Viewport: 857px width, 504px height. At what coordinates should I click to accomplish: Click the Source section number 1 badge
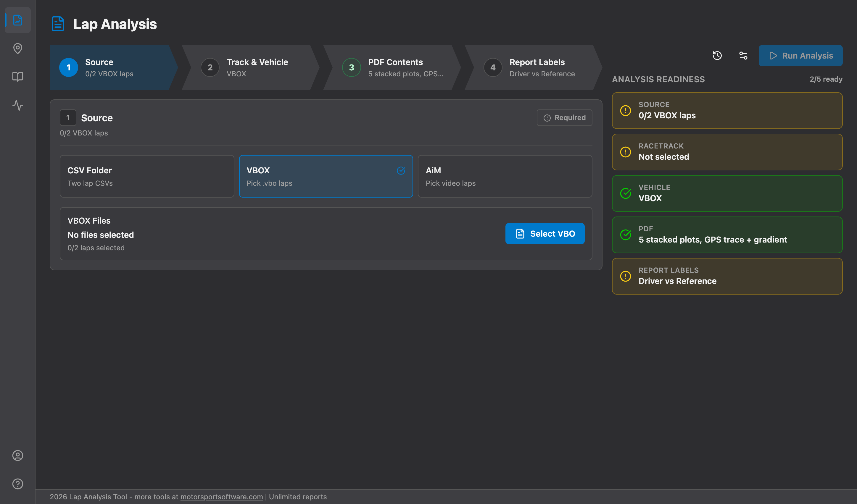click(68, 118)
